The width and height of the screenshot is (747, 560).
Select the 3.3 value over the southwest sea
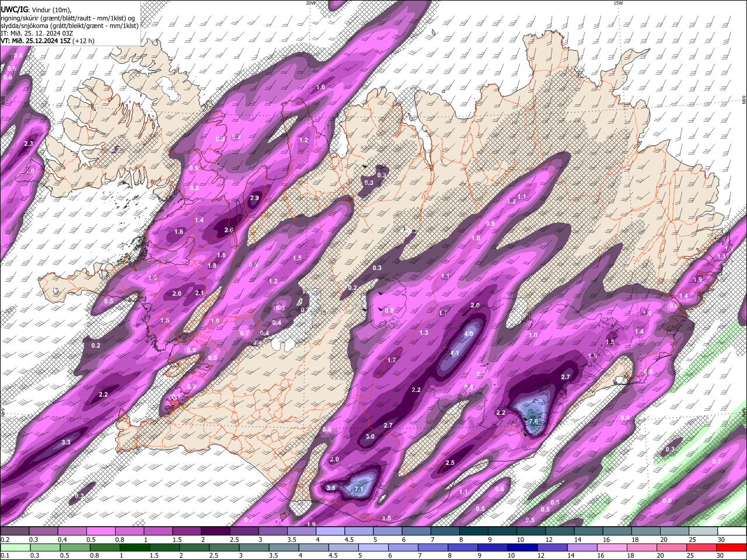[66, 442]
